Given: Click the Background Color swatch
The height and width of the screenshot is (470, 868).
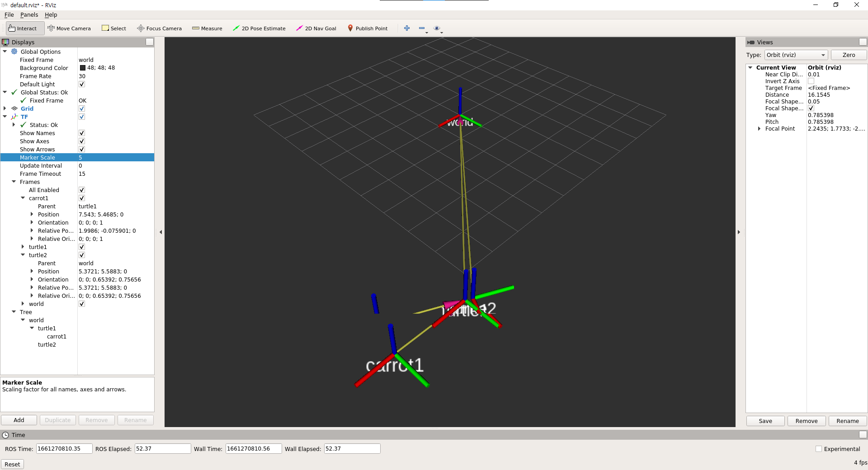Looking at the screenshot, I should 83,68.
